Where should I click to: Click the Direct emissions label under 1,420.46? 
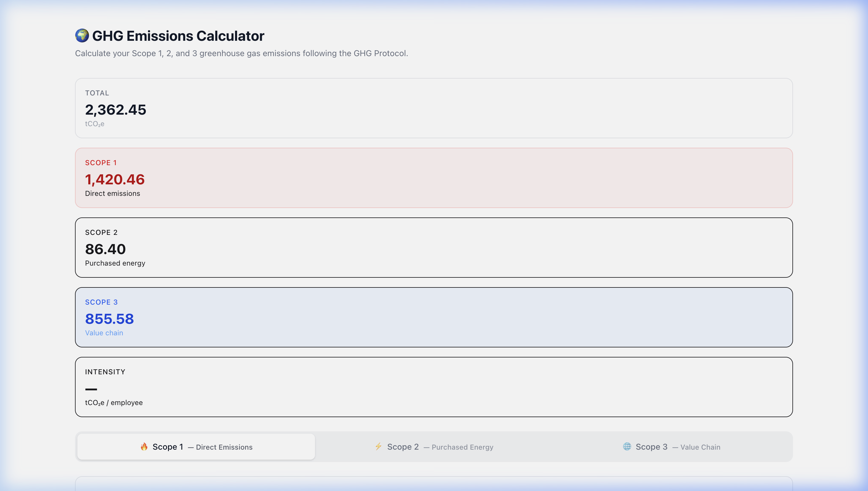[112, 193]
